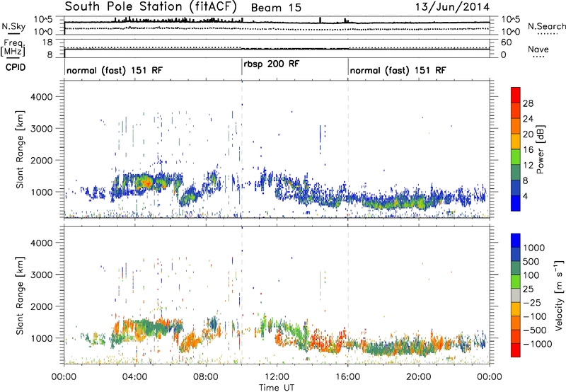Click the "3000" tick on velocity panel axis
This screenshot has width=566, height=392.
42,275
